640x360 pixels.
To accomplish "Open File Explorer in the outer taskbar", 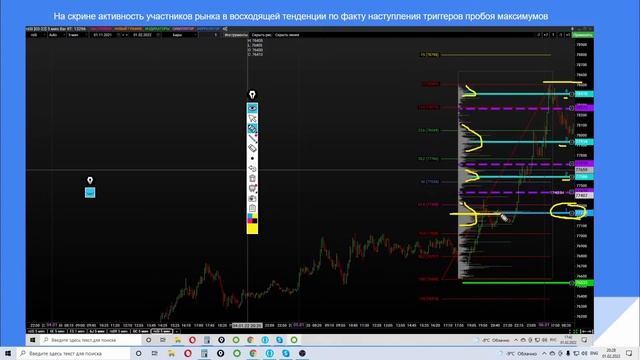I will click(171, 353).
